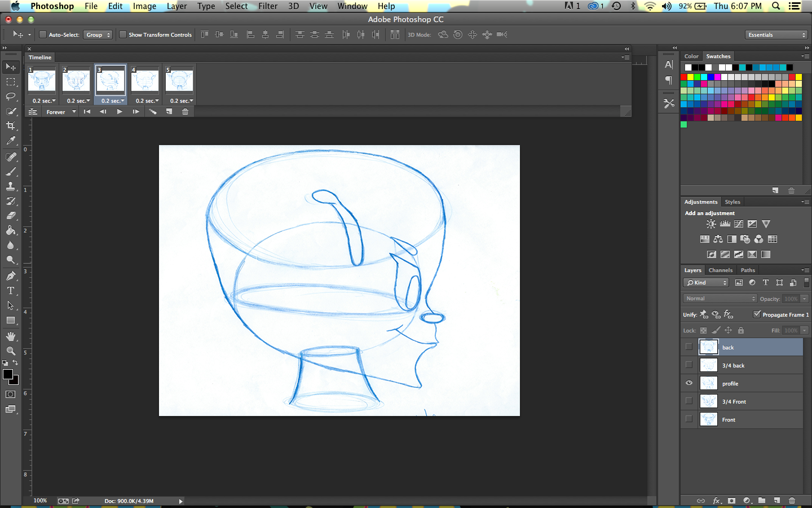
Task: Select the Move tool
Action: point(10,67)
